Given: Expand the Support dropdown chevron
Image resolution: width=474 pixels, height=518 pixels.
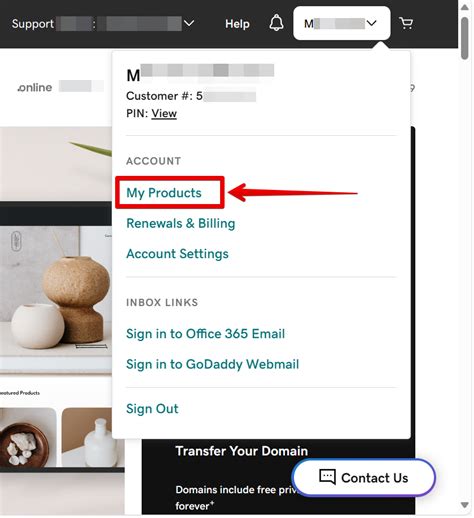Looking at the screenshot, I should click(x=189, y=23).
